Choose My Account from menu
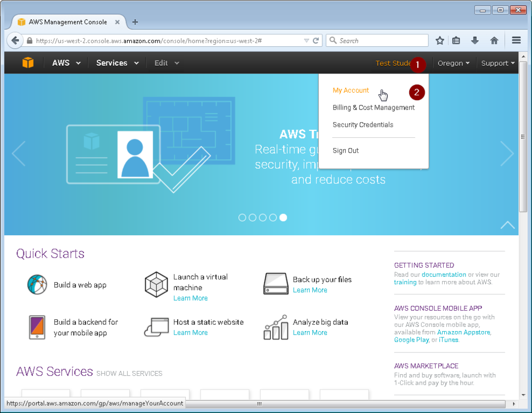Viewport: 532px width, 413px height. pyautogui.click(x=351, y=90)
